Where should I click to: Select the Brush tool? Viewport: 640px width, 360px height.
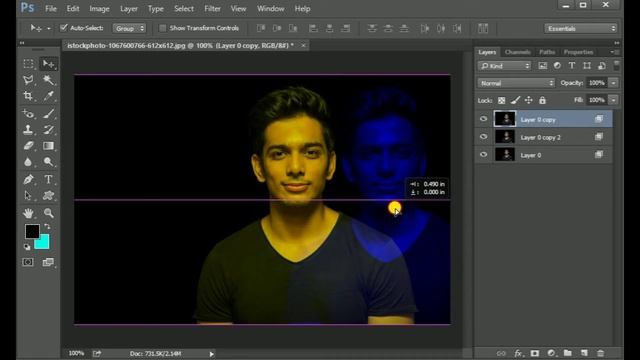tap(48, 114)
